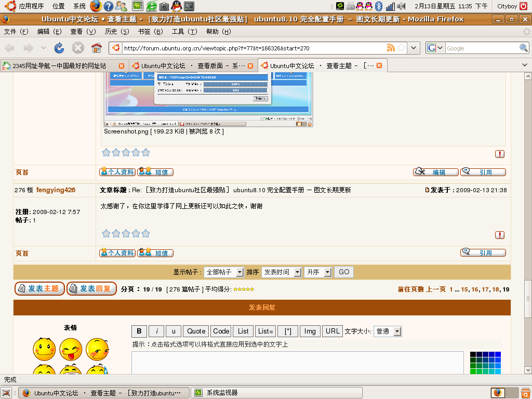Click the Bluetooth tray icon
The width and height of the screenshot is (532, 399).
coord(379,6)
